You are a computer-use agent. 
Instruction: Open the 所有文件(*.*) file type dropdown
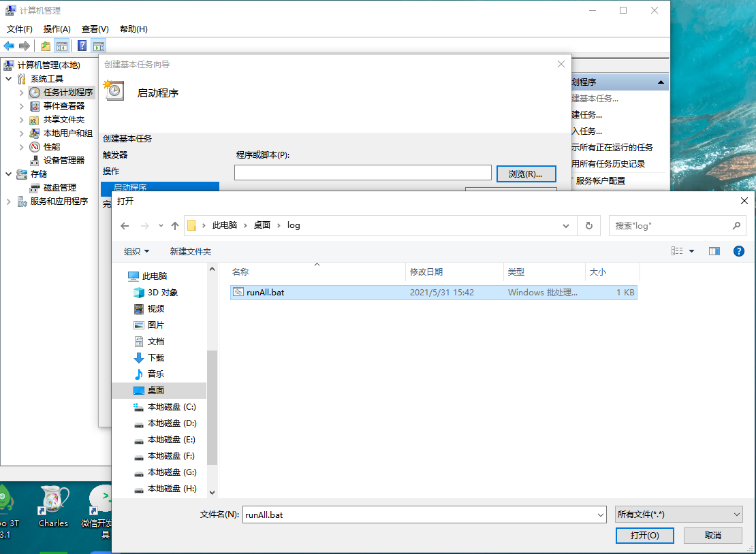(x=678, y=515)
